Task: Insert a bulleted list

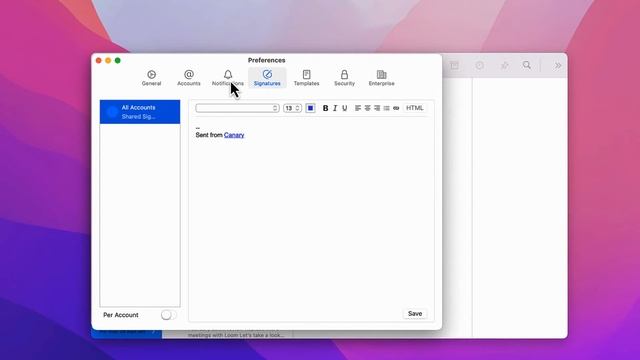Action: point(387,108)
